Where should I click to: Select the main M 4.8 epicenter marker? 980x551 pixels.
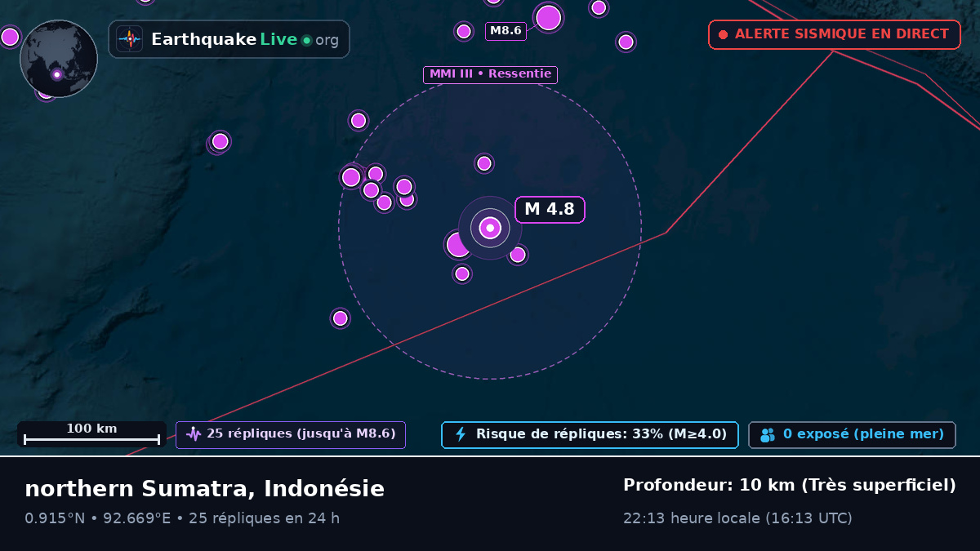[490, 228]
